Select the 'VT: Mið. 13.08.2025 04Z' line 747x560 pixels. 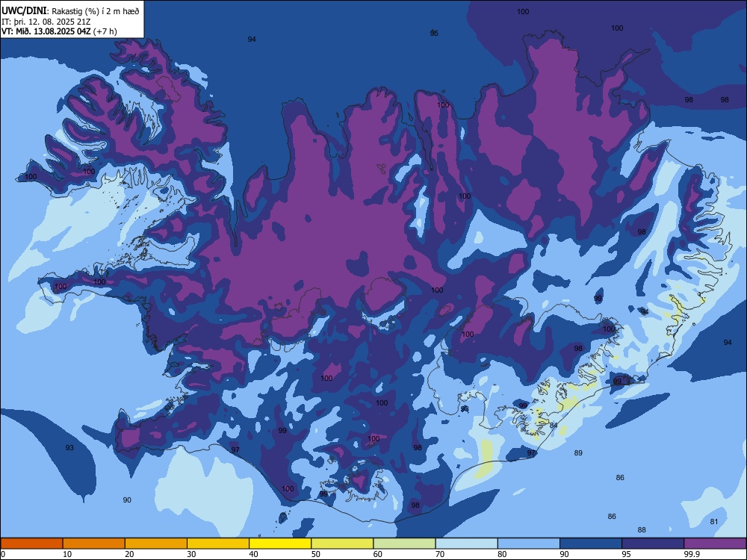pyautogui.click(x=46, y=31)
